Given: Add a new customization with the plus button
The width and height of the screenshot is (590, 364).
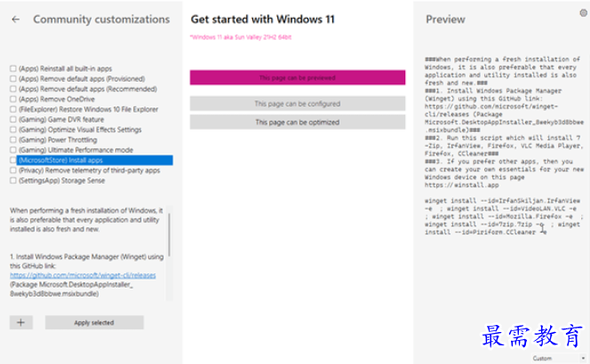Looking at the screenshot, I should [21, 322].
